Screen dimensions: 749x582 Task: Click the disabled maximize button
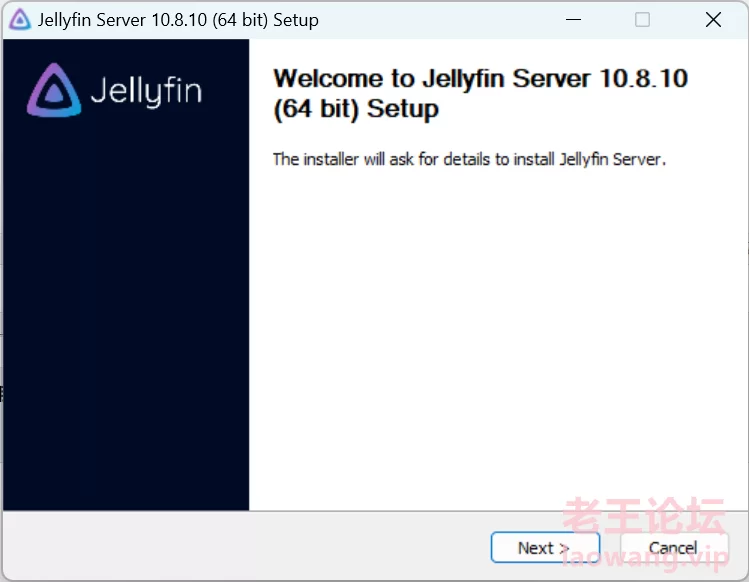click(642, 20)
